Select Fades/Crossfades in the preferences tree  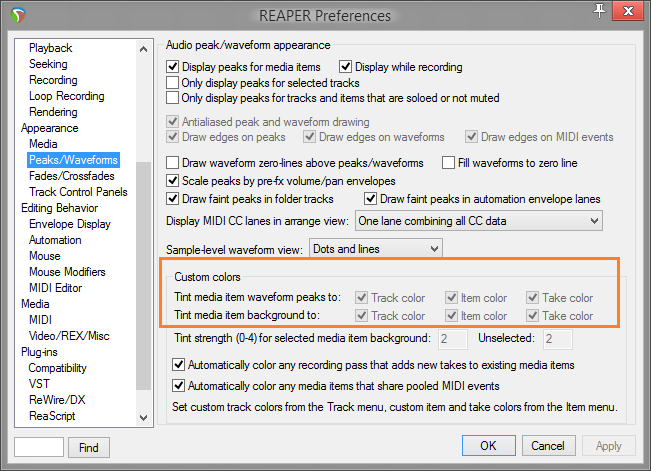70,176
